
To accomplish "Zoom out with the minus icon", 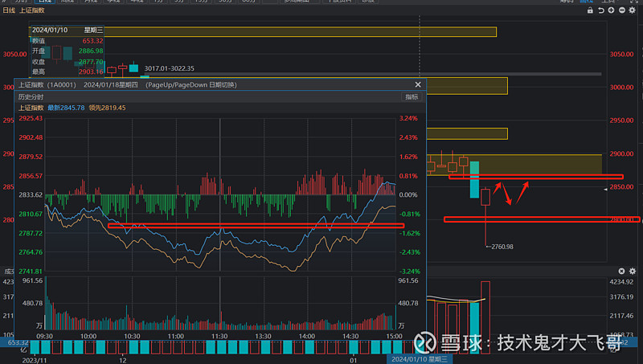I will tap(621, 10).
